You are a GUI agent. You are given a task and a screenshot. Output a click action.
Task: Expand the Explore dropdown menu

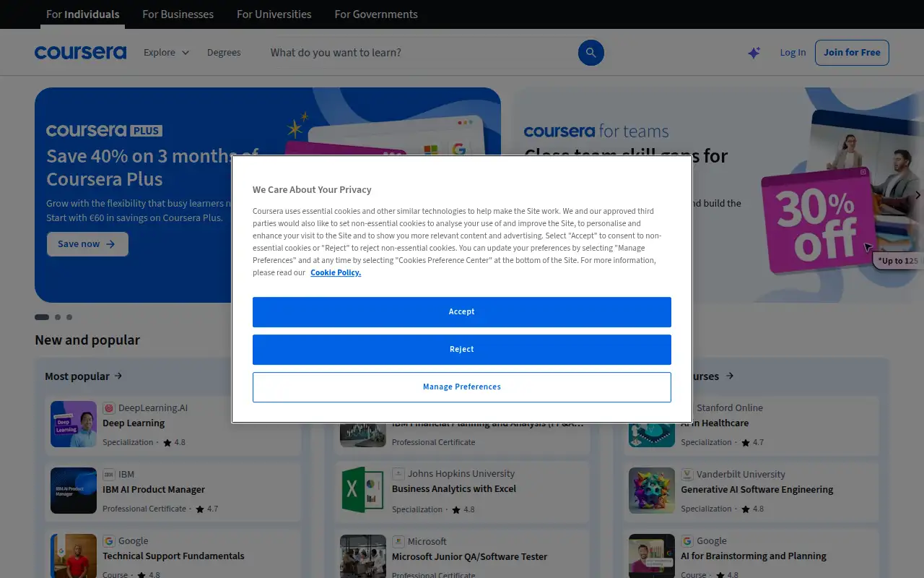166,53
